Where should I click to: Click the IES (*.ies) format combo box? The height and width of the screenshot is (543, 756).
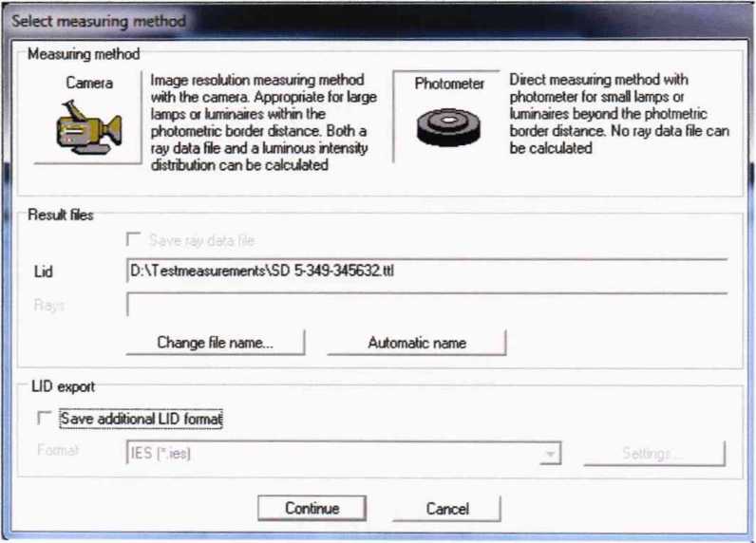coord(332,455)
